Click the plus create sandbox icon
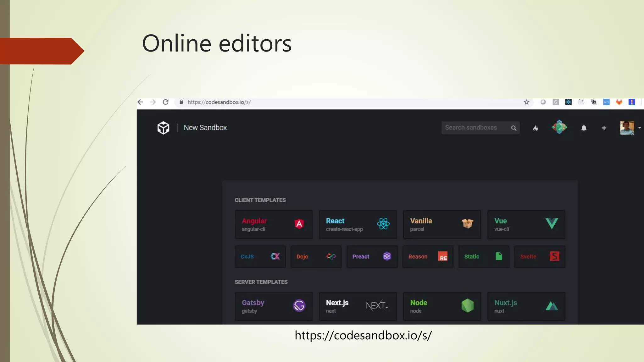This screenshot has height=362, width=644. pyautogui.click(x=604, y=128)
